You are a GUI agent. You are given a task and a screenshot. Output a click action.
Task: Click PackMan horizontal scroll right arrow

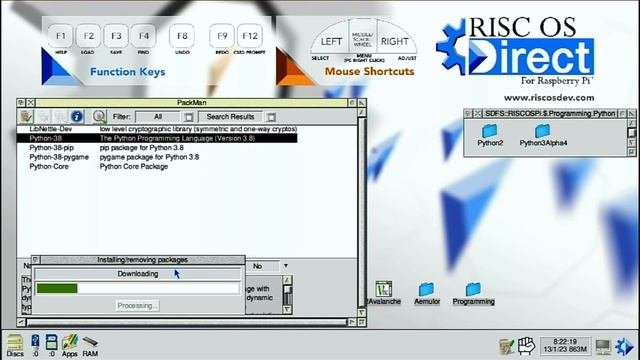352,322
